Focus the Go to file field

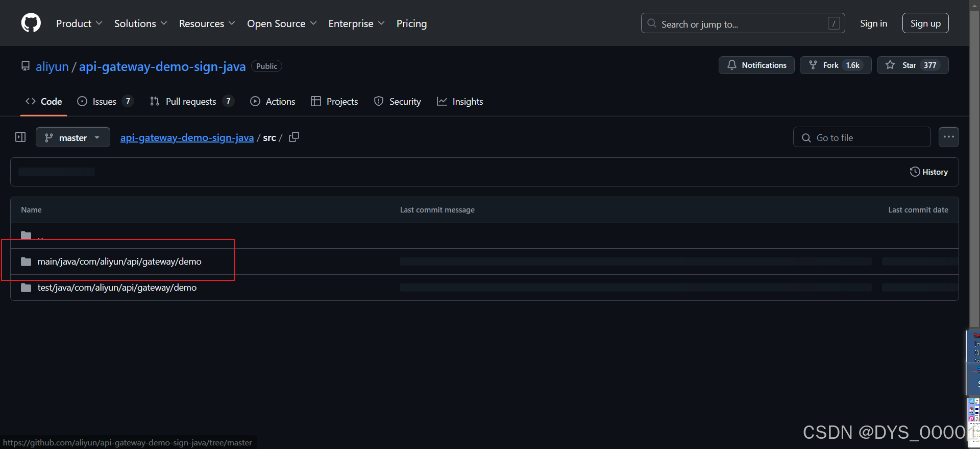tap(862, 137)
